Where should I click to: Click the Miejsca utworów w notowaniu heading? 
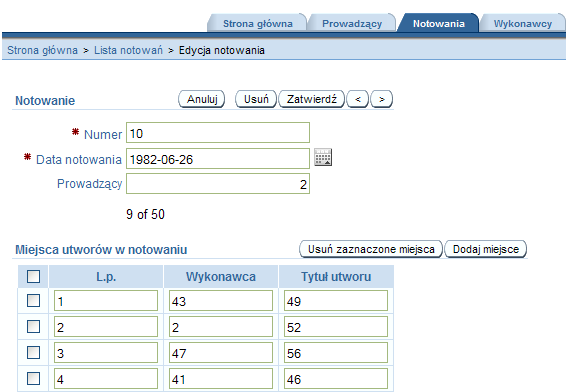[x=101, y=250]
